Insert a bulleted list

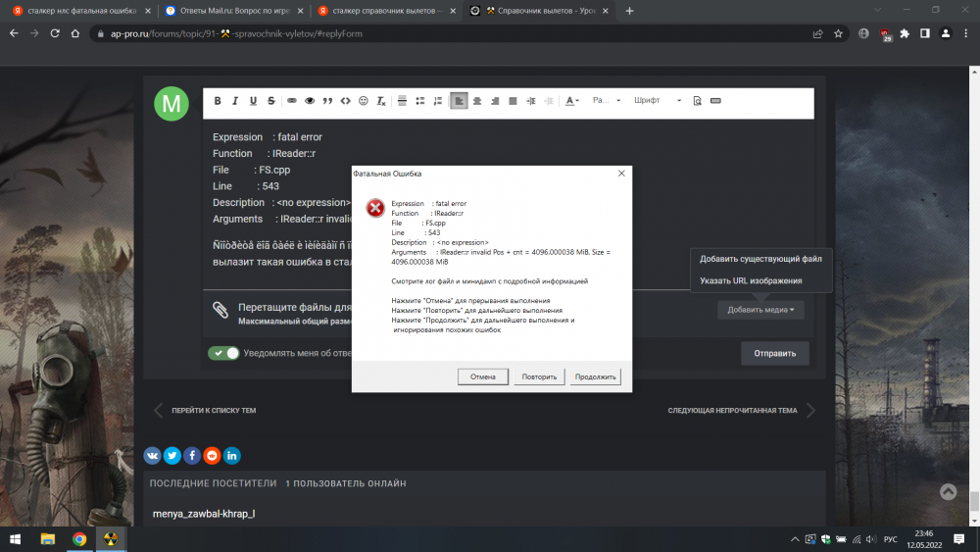click(420, 101)
